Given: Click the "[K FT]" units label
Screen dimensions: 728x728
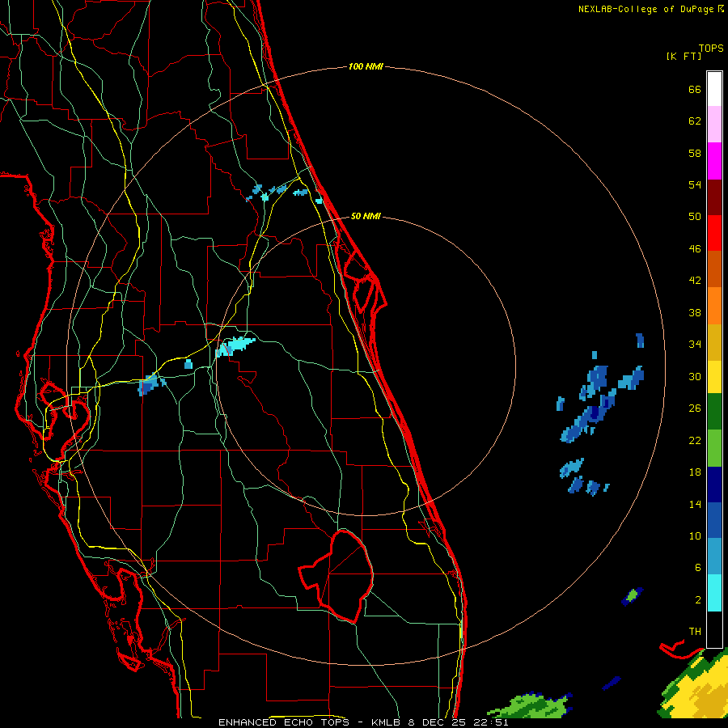Looking at the screenshot, I should [684, 56].
